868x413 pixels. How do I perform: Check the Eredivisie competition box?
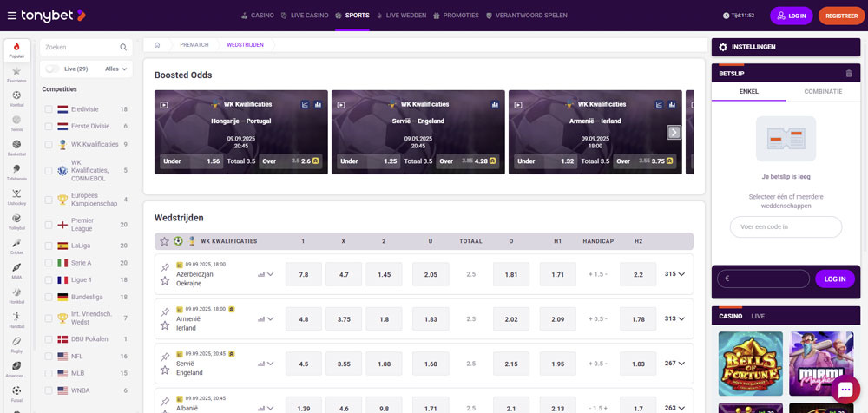pyautogui.click(x=49, y=109)
